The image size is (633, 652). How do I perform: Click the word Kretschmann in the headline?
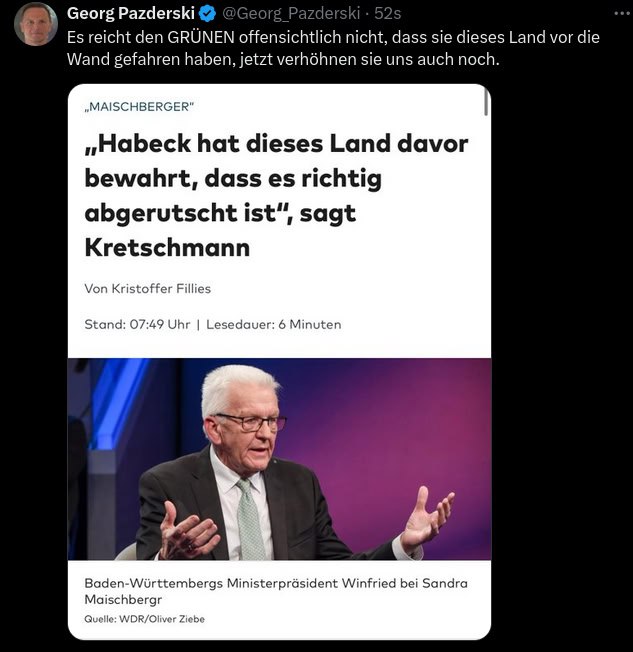(167, 248)
